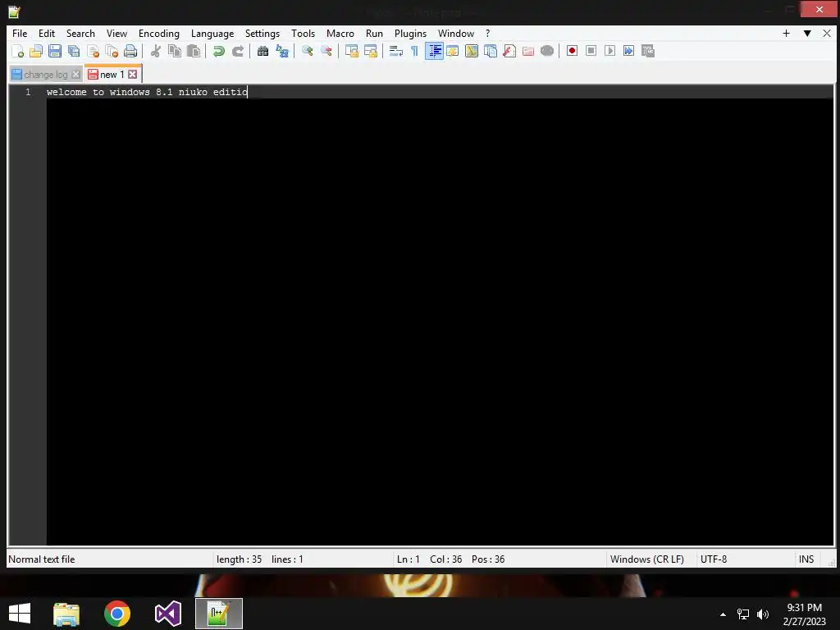Open the Search menu
This screenshot has height=630, width=840.
pos(80,33)
